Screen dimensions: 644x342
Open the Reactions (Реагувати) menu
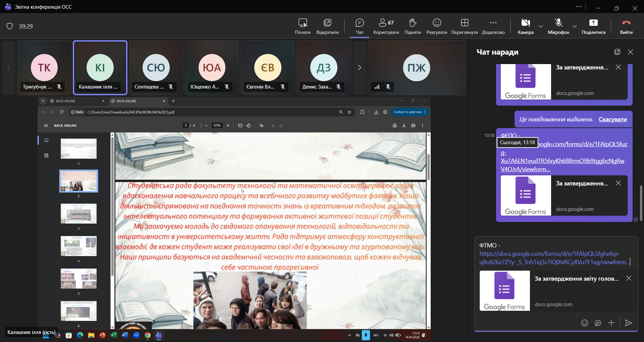tap(436, 26)
